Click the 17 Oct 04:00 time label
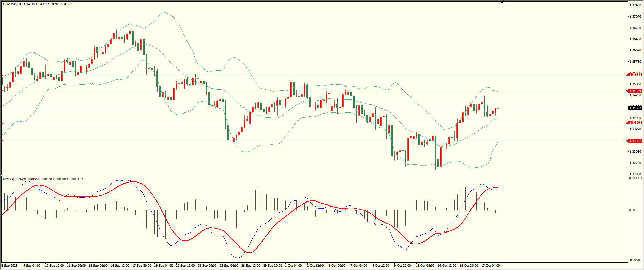 tap(491, 266)
